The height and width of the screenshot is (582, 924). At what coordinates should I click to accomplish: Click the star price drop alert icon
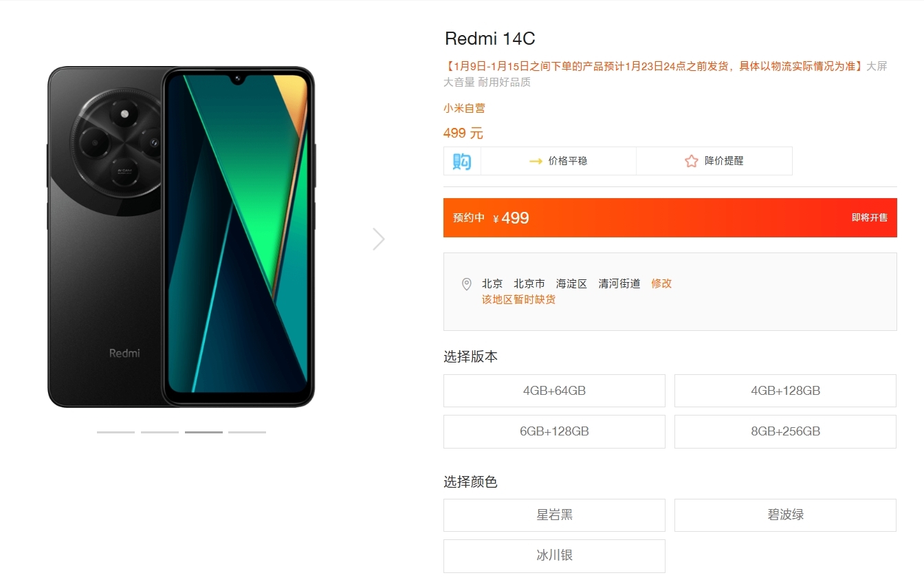(691, 161)
